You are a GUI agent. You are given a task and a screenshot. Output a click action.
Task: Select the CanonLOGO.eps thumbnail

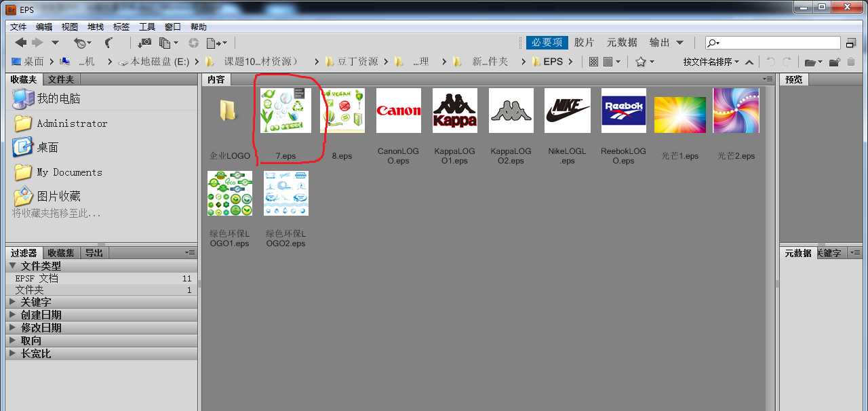[398, 111]
